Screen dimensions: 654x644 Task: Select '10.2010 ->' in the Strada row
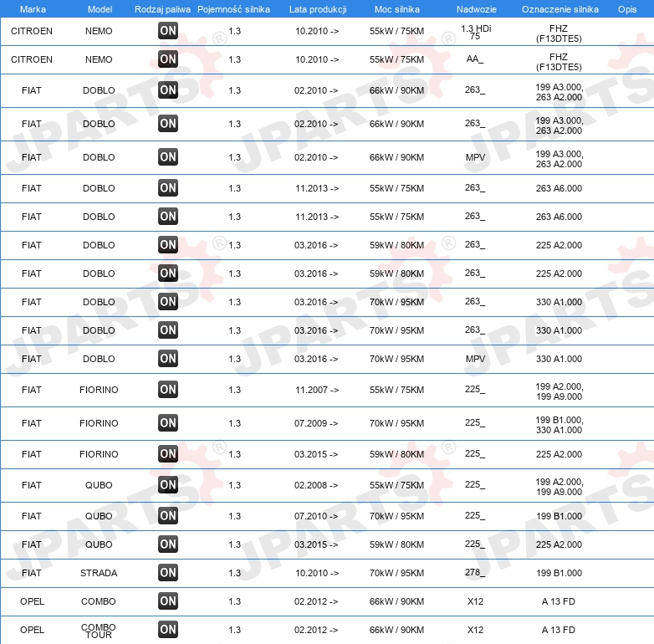coord(317,573)
